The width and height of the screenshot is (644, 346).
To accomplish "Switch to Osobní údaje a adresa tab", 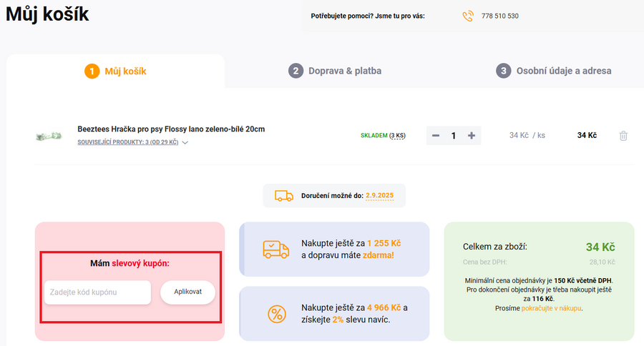I will [x=564, y=71].
